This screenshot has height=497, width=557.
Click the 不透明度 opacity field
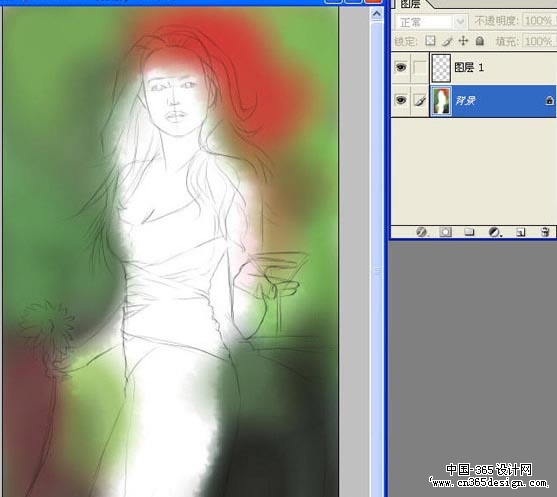tap(540, 21)
